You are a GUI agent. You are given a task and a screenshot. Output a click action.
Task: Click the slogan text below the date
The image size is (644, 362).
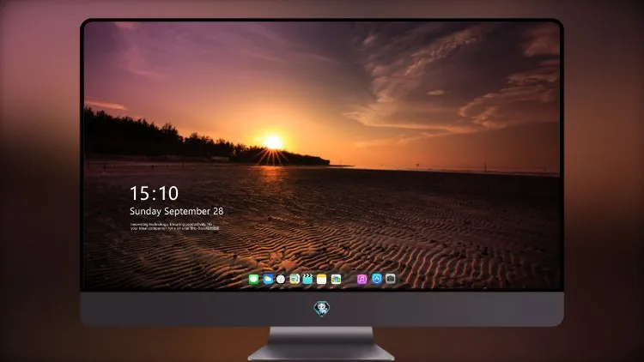click(174, 226)
